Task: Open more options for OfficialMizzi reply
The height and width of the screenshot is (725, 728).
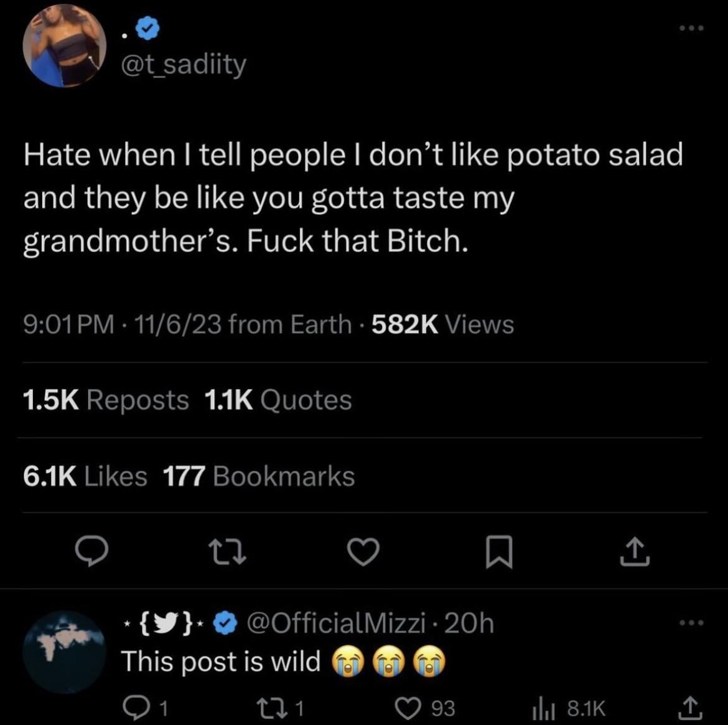Action: click(691, 622)
